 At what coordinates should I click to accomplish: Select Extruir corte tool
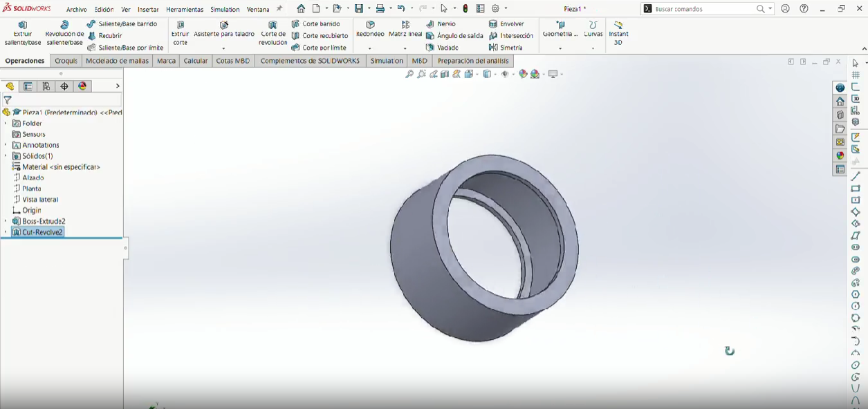181,33
